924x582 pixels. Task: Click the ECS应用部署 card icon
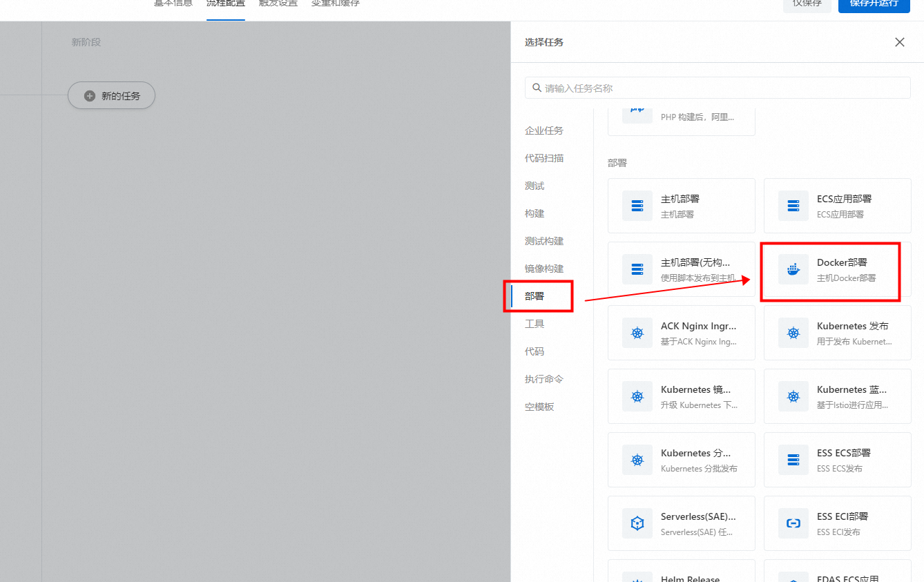point(793,206)
